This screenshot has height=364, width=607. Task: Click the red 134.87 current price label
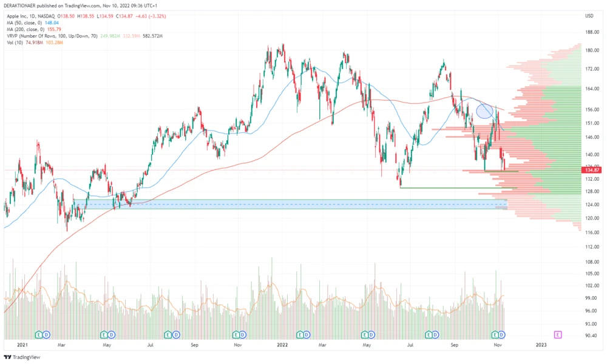point(592,170)
